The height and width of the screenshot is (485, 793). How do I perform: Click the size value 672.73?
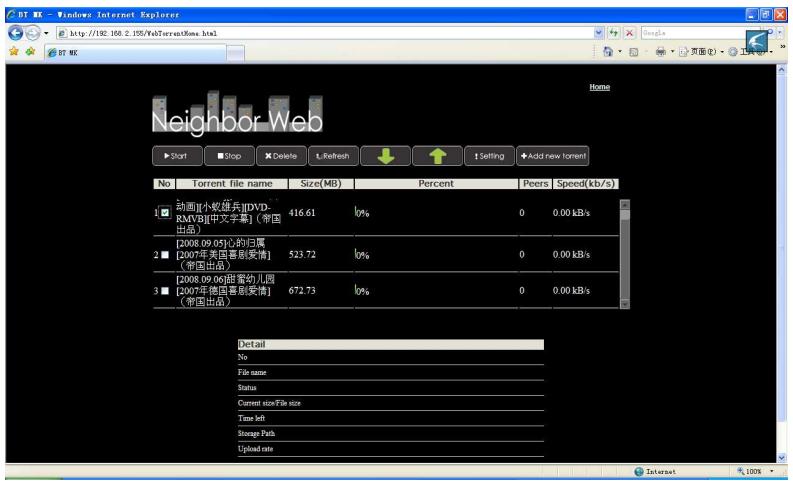pyautogui.click(x=302, y=290)
